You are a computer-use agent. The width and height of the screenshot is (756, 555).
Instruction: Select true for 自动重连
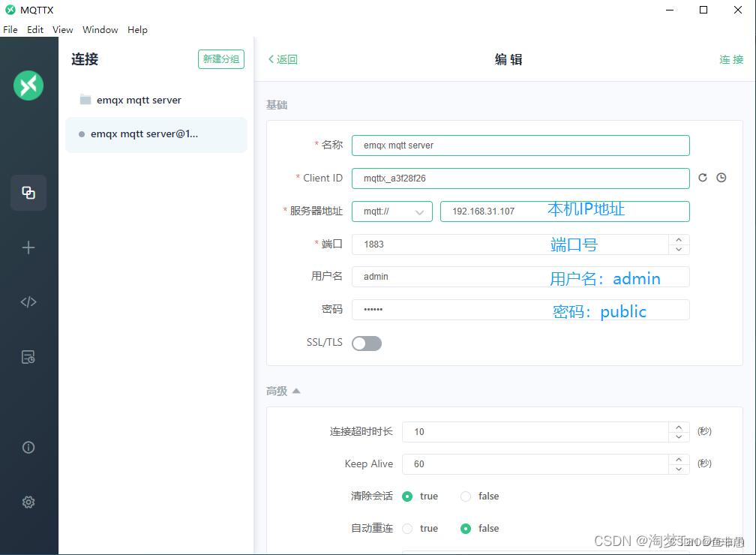pyautogui.click(x=407, y=529)
